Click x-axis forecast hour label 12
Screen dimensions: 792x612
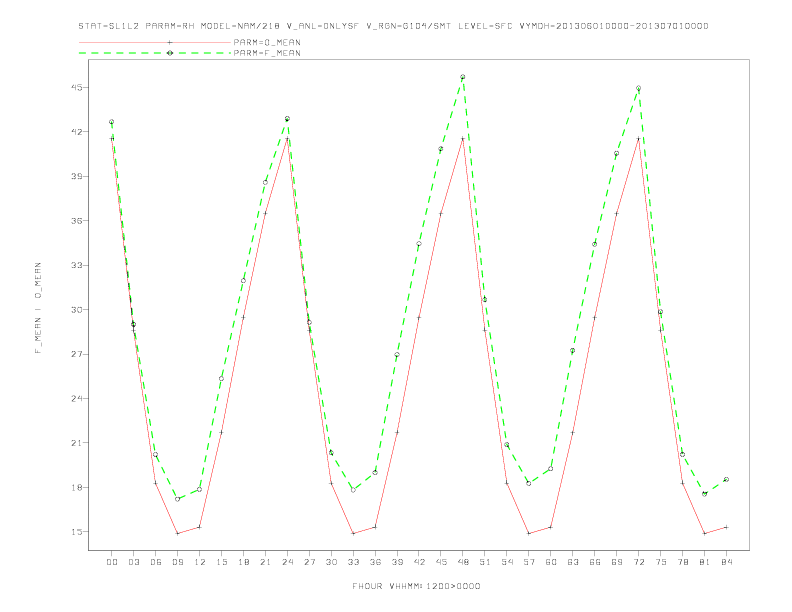(x=200, y=562)
